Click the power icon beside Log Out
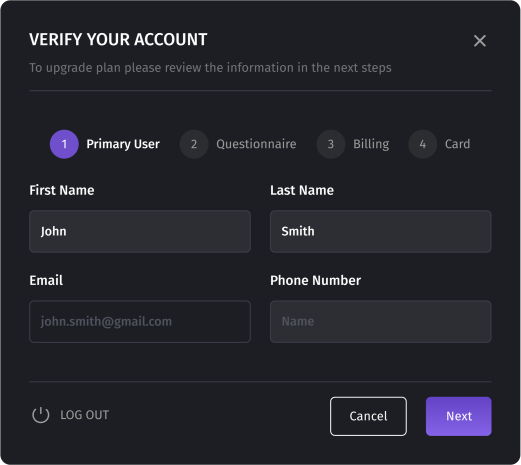The width and height of the screenshot is (521, 465). pos(41,415)
